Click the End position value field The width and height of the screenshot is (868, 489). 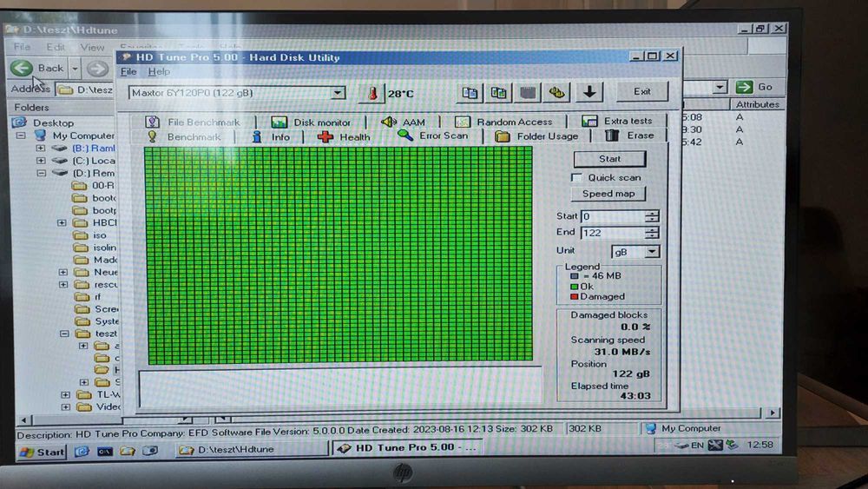click(x=614, y=233)
